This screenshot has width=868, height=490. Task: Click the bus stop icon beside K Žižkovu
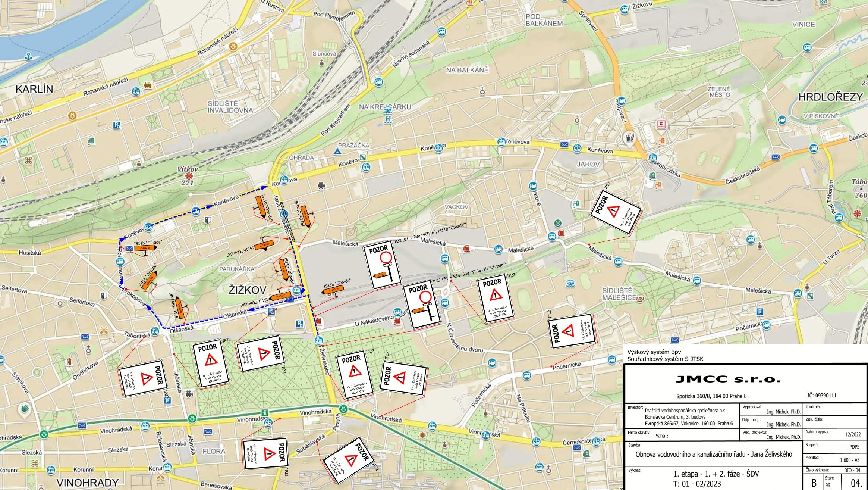coord(625,10)
